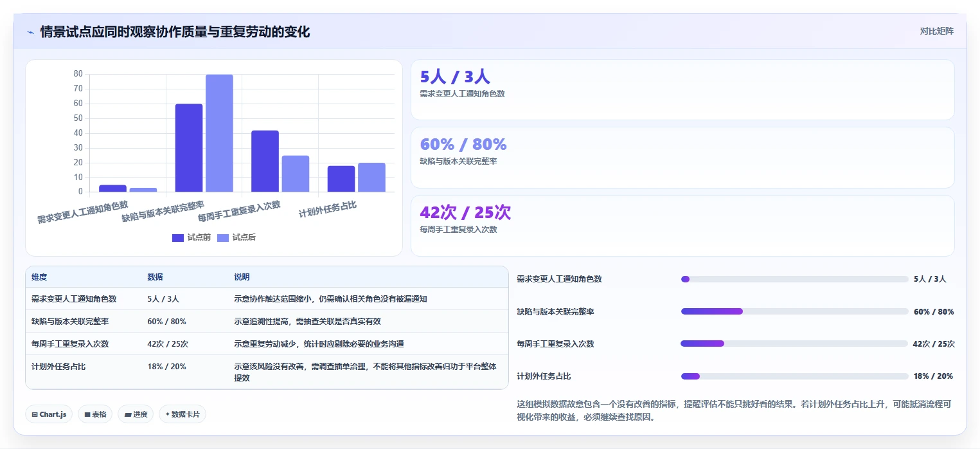Click table cell 计划外任务占比
This screenshot has width=980, height=449.
(58, 367)
